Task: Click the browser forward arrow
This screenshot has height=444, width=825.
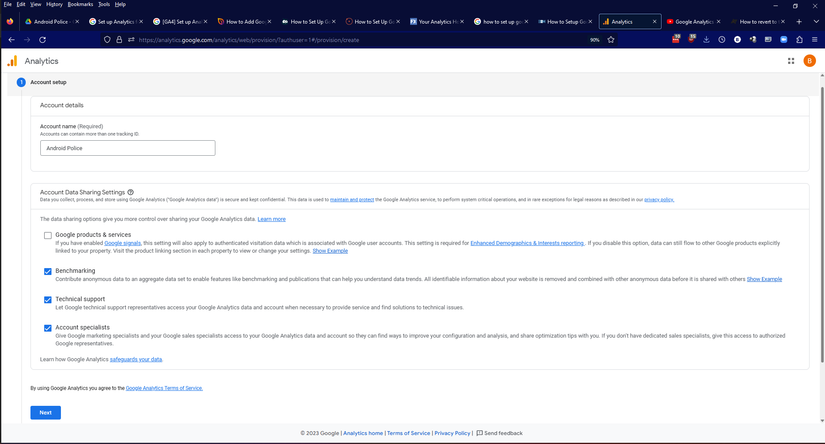Action: click(x=27, y=39)
